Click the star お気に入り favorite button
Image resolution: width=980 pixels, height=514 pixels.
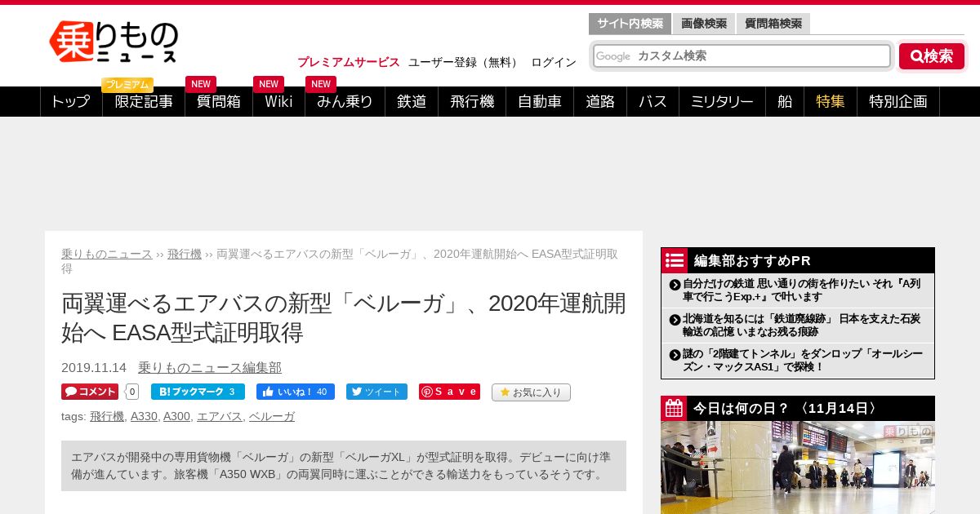tap(531, 392)
